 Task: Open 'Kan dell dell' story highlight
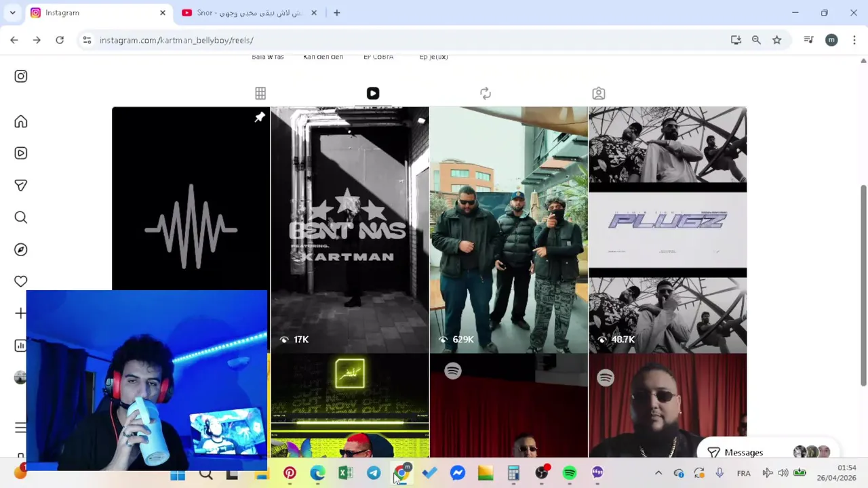[x=323, y=57]
